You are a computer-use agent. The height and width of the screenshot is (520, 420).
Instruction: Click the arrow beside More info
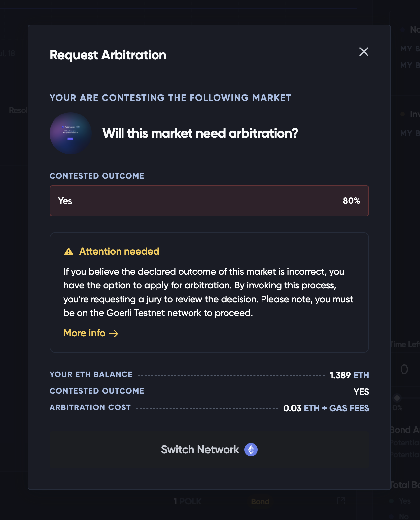(x=114, y=334)
